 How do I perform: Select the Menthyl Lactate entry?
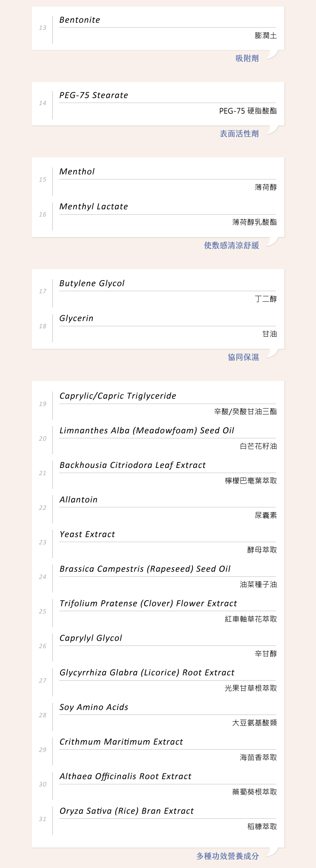pyautogui.click(x=94, y=207)
